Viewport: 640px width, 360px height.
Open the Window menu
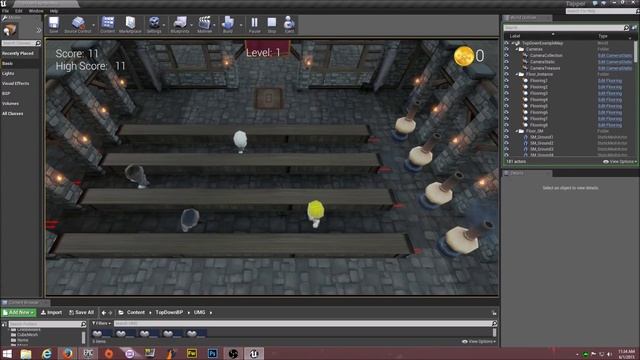[36, 11]
